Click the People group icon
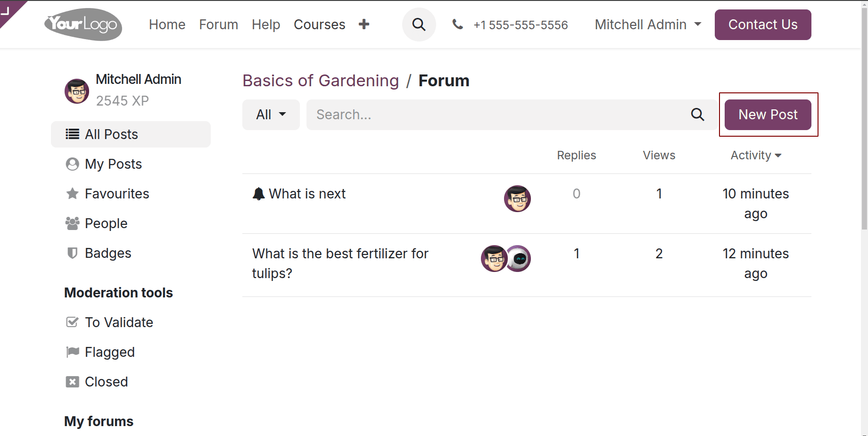 (x=72, y=223)
